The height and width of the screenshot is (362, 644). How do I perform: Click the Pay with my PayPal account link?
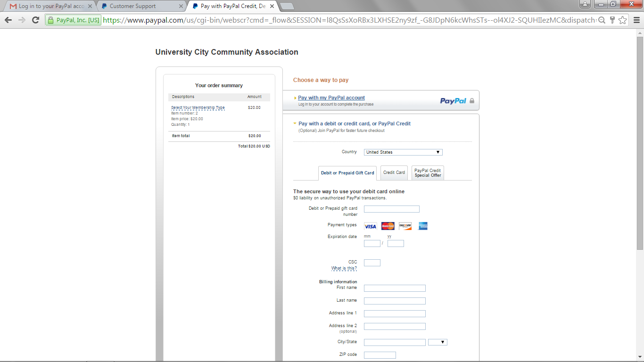coord(331,98)
